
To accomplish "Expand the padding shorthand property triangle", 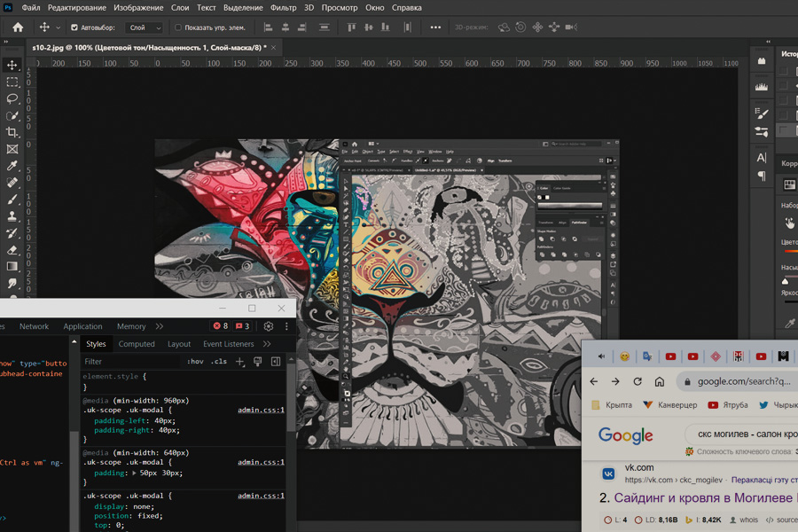I will [135, 474].
